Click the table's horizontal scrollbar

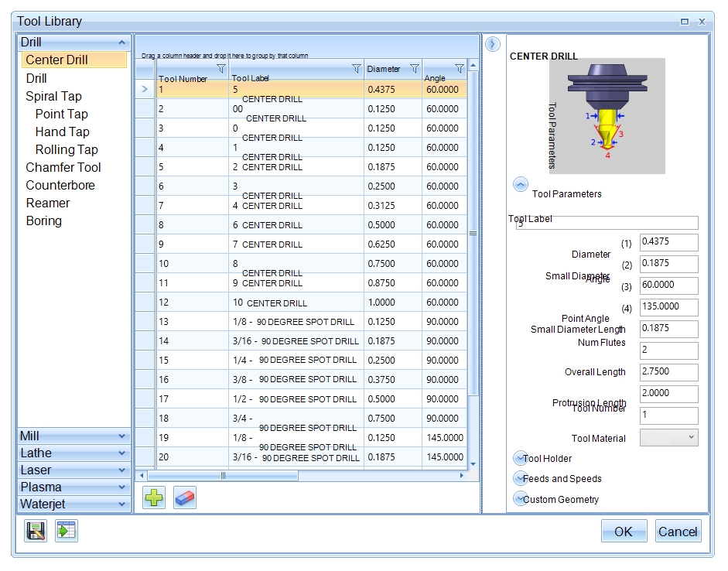[x=224, y=475]
